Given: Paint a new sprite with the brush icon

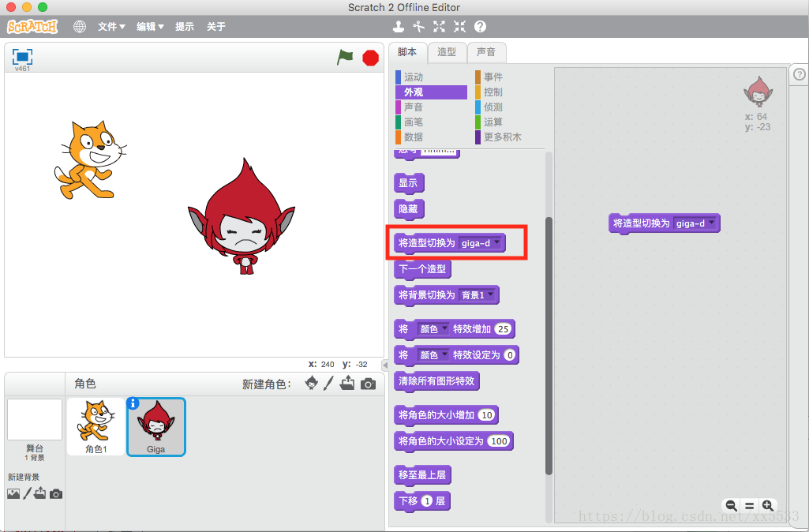Looking at the screenshot, I should tap(328, 383).
